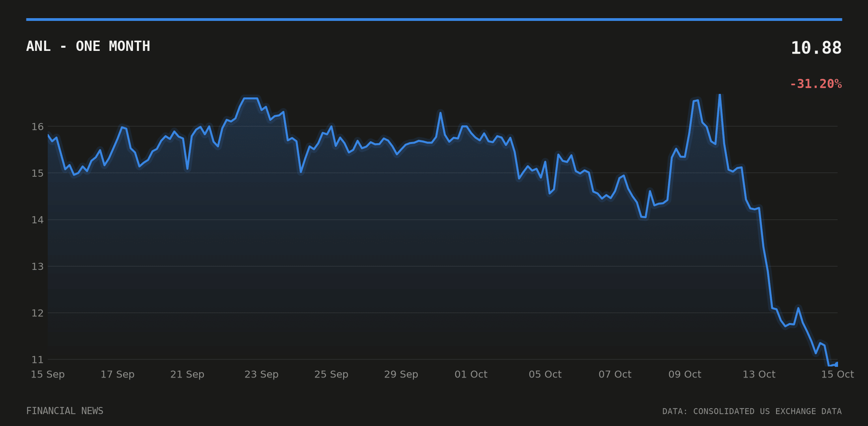Click the 07 Oct date label
This screenshot has height=426, width=868.
(x=615, y=374)
